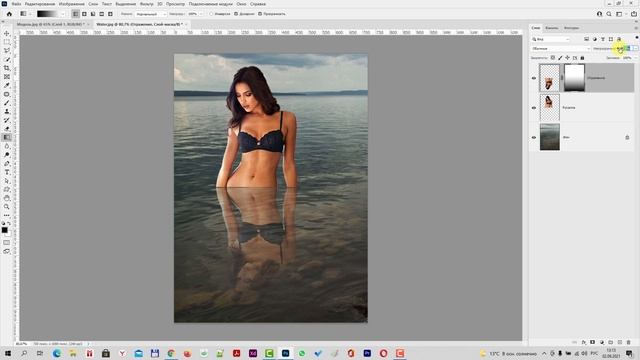The height and width of the screenshot is (360, 640).
Task: Select the Dodge tool
Action: 7,155
